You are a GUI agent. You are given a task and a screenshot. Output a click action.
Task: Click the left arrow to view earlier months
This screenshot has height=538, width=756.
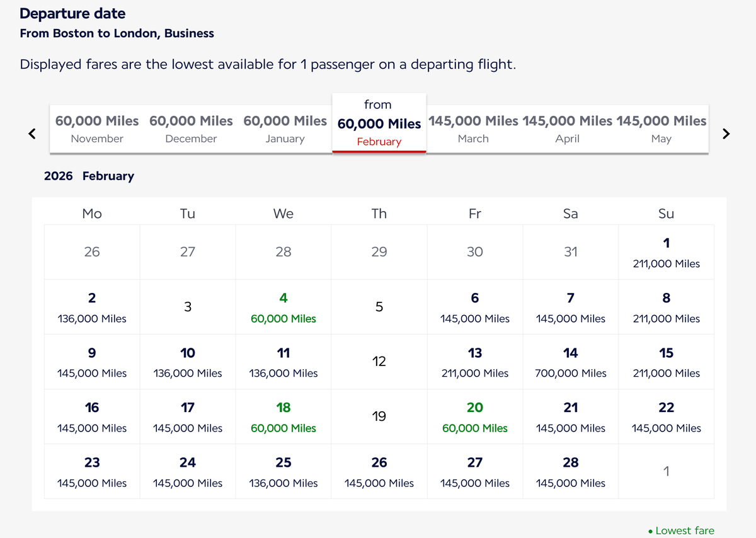(x=31, y=134)
